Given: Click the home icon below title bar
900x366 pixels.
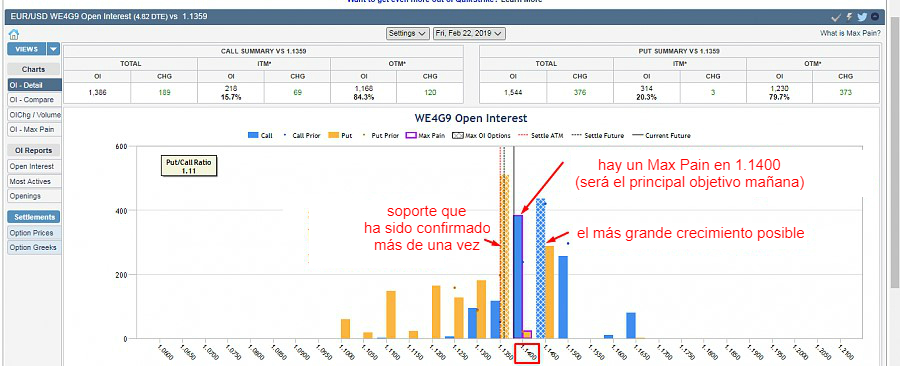Looking at the screenshot, I should pos(14,35).
